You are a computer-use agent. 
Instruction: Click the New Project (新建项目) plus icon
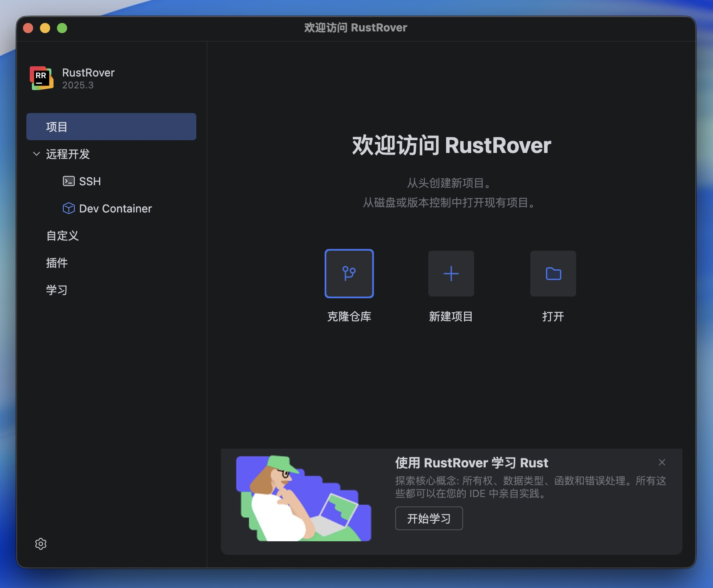(x=451, y=274)
